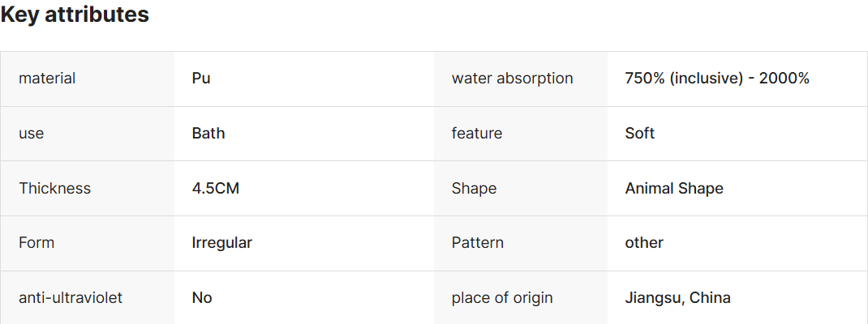Click the material label cell

tap(47, 79)
